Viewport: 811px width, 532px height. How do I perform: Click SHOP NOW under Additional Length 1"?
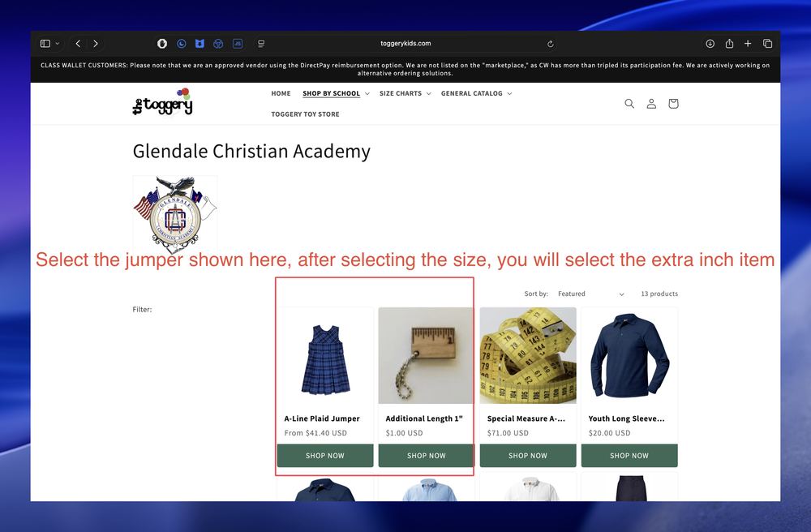point(427,456)
